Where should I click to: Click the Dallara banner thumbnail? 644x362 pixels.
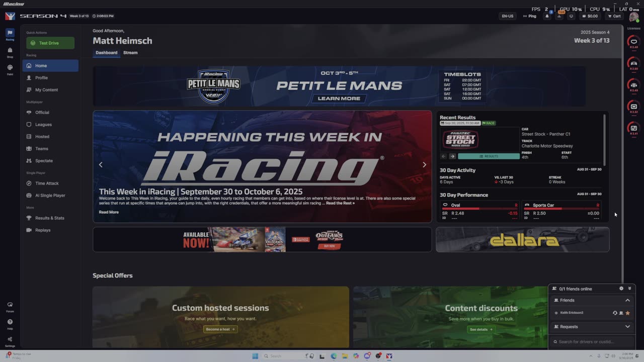tap(522, 239)
